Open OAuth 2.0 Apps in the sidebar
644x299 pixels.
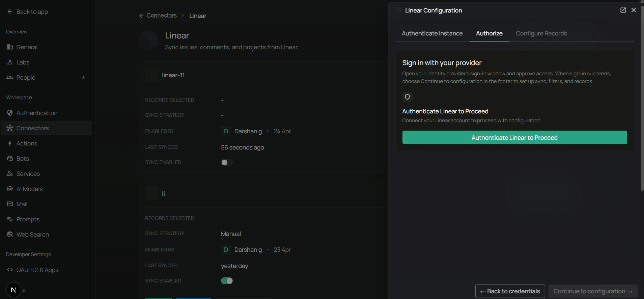tap(47, 270)
